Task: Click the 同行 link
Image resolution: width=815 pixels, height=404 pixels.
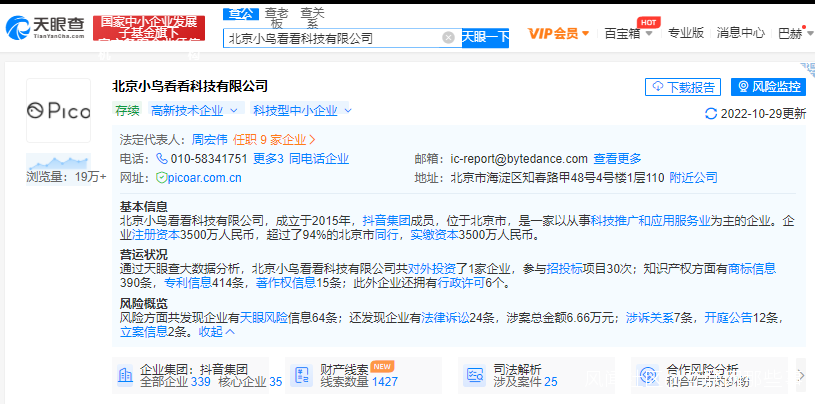Action: click(x=386, y=234)
